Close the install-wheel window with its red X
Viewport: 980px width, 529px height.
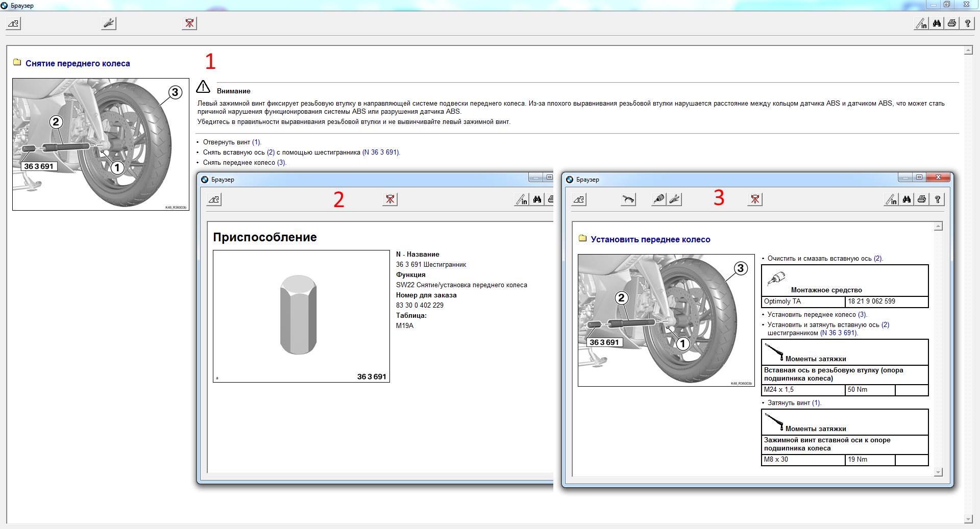coord(938,178)
